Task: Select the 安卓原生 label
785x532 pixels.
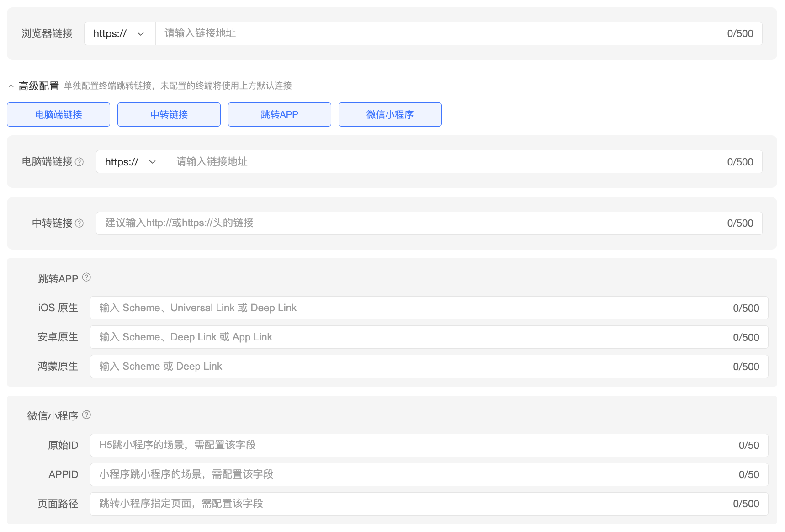Action: [58, 337]
